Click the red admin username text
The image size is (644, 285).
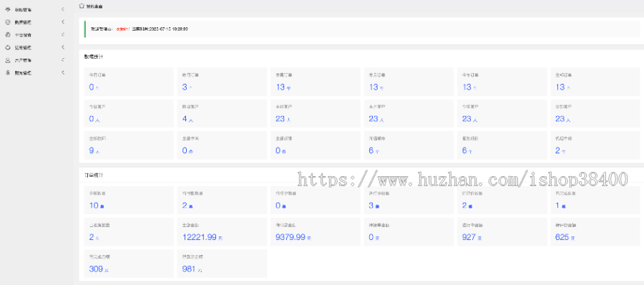point(122,29)
